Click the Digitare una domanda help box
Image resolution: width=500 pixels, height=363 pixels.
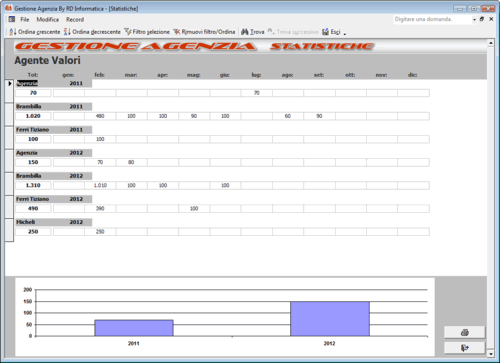(x=432, y=19)
